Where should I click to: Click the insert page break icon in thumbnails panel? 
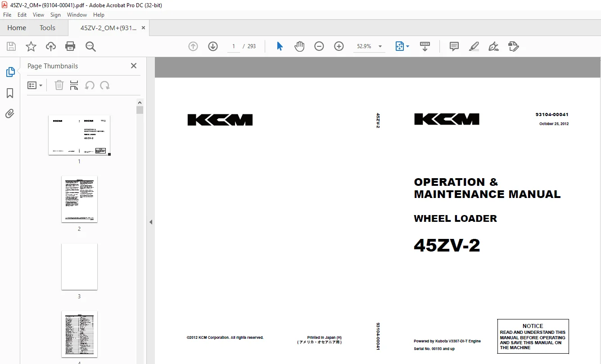point(74,85)
